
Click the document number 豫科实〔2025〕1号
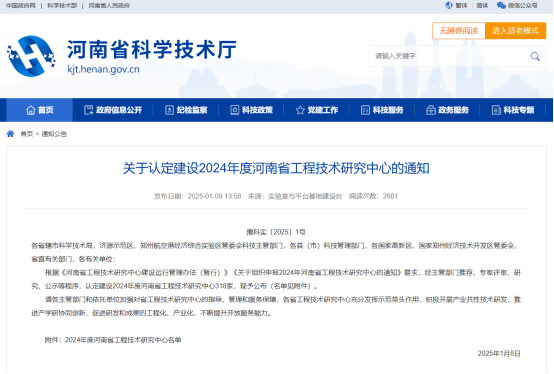(x=276, y=232)
